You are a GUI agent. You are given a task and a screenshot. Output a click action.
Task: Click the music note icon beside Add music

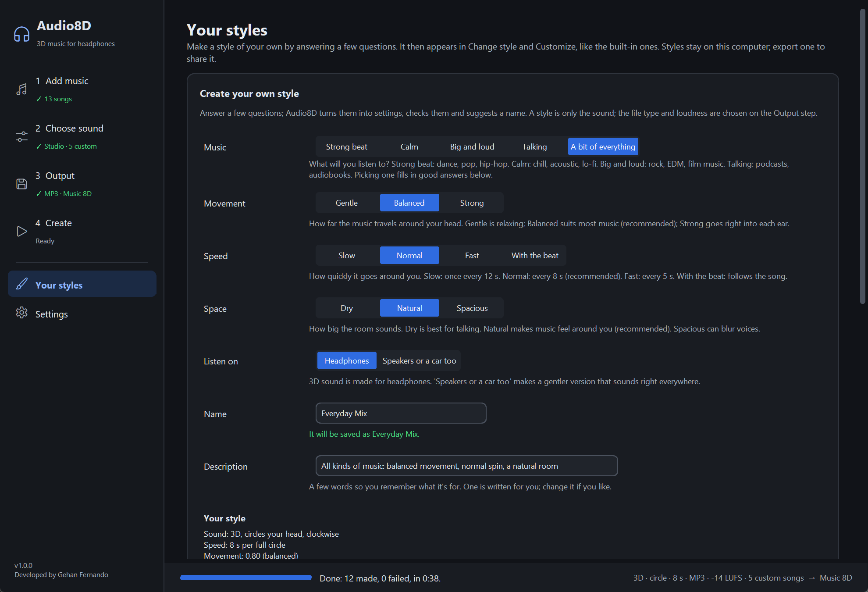21,89
